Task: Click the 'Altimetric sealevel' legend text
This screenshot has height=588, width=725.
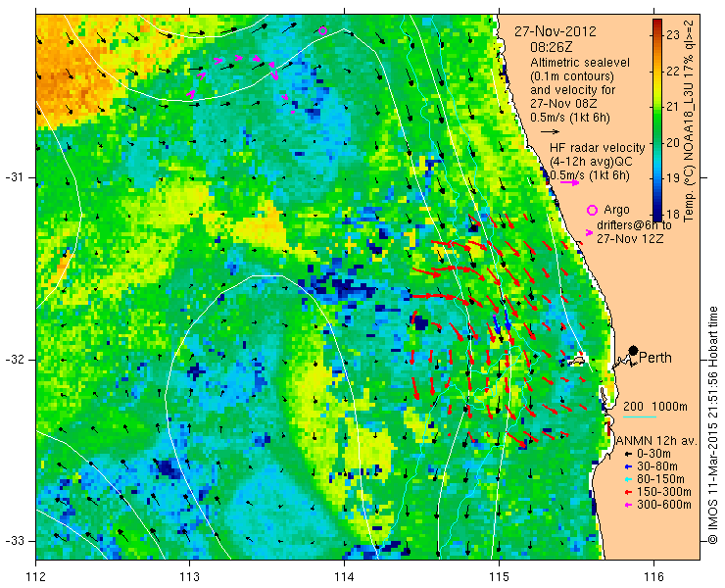Action: tap(580, 63)
